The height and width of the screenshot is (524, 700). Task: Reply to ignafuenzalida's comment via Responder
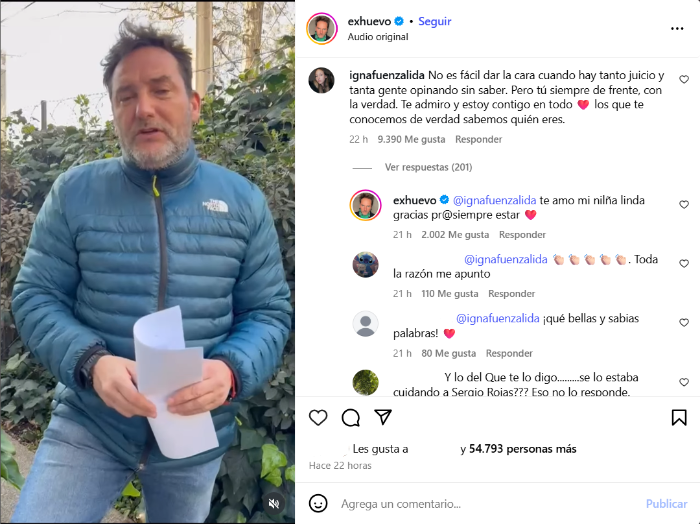pos(479,140)
